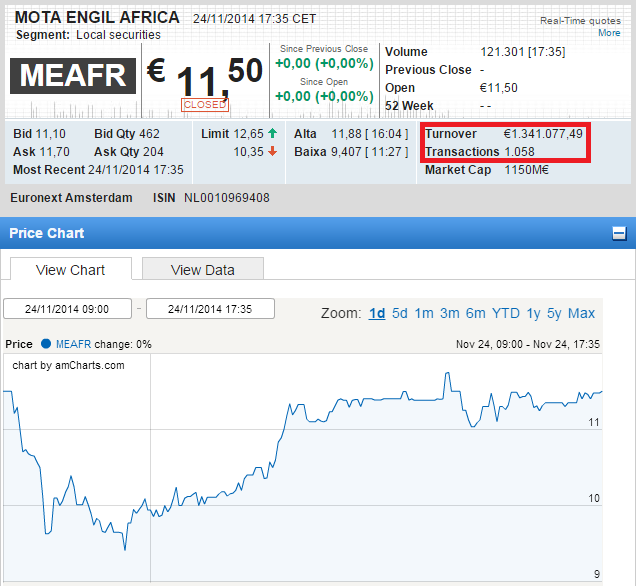Click the Bid price 11,10
Image resolution: width=642 pixels, height=586 pixels.
click(50, 134)
